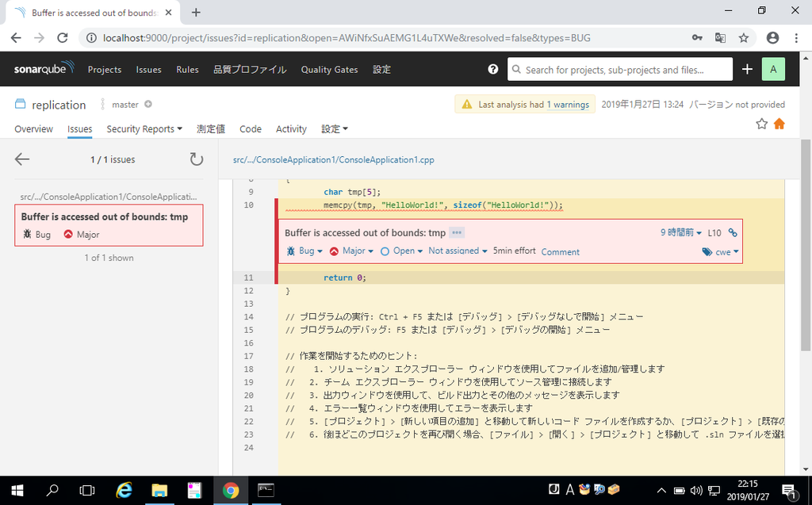Viewport: 812px width, 505px height.
Task: Open Chrome three-dot menu
Action: click(796, 38)
